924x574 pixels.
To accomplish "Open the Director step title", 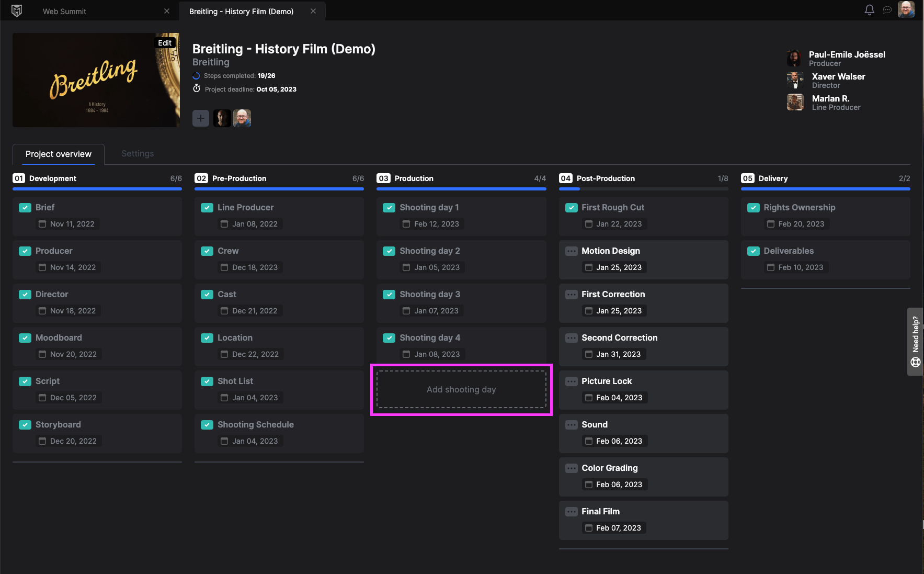I will pyautogui.click(x=52, y=294).
